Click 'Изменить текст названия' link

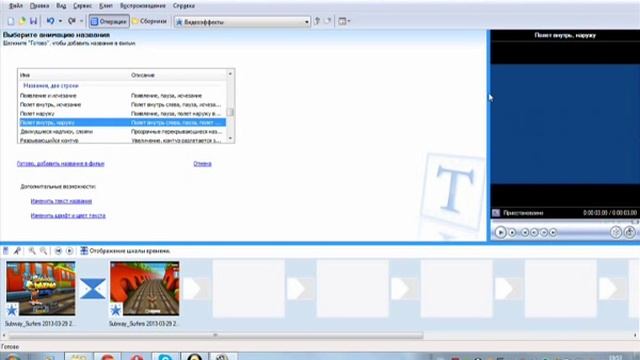click(61, 201)
